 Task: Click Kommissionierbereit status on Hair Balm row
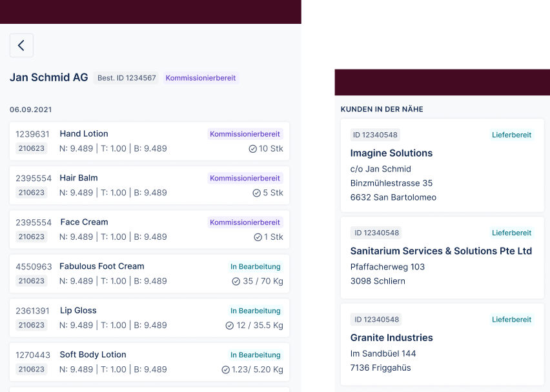245,178
